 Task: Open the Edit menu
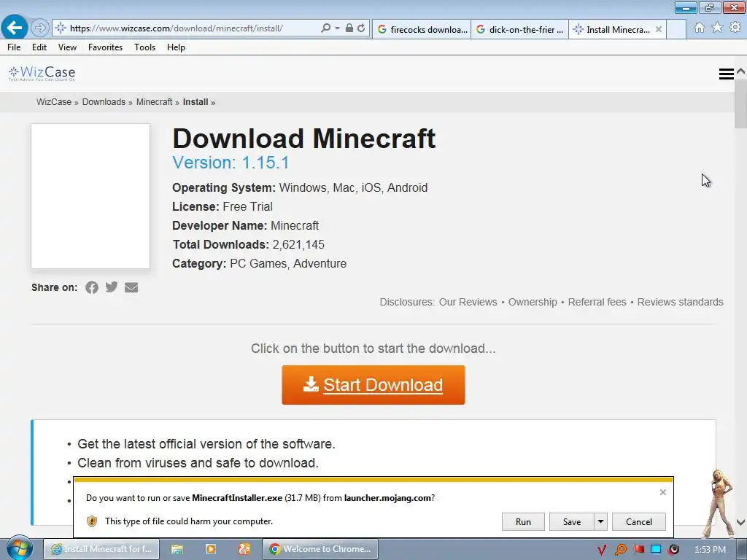(39, 47)
